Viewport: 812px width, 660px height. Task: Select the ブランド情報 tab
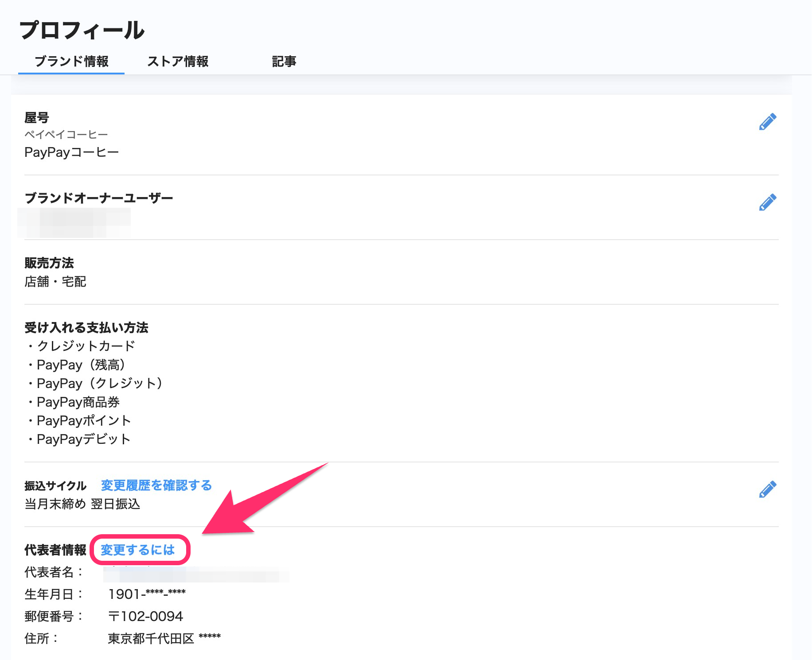tap(71, 61)
